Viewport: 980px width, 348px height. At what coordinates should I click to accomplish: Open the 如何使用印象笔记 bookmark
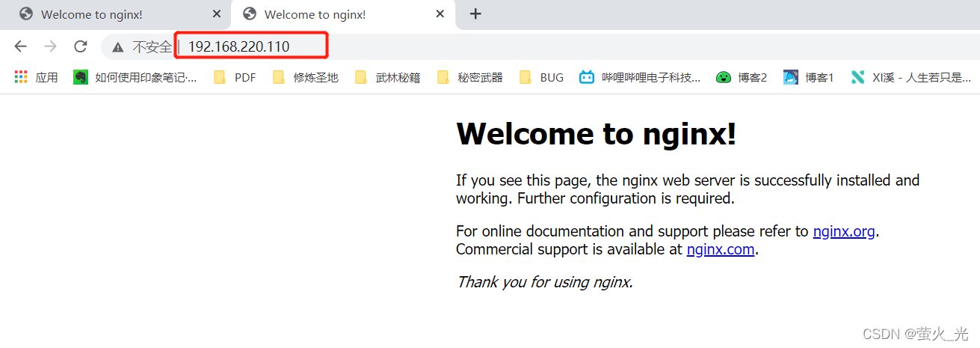pyautogui.click(x=135, y=76)
